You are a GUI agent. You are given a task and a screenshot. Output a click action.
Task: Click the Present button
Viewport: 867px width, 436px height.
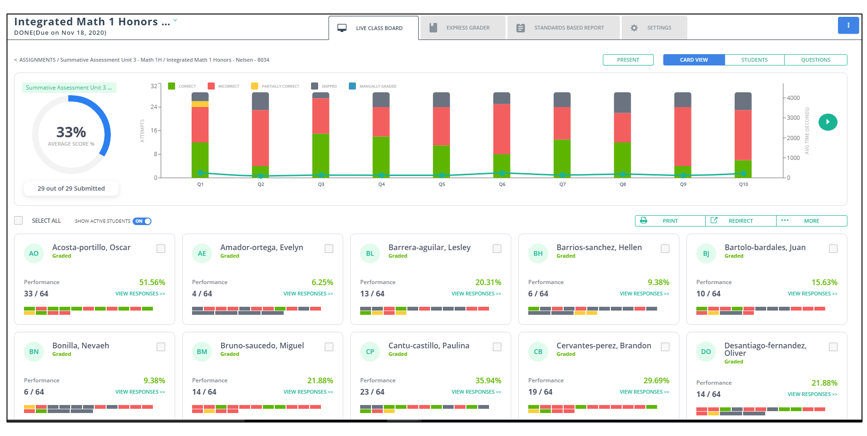click(x=628, y=60)
